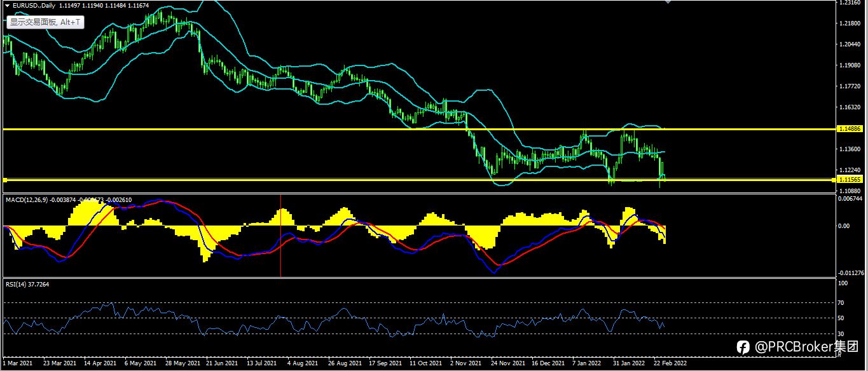Click the 24 Nov 2021 date label
The image size is (868, 371).
click(x=507, y=363)
